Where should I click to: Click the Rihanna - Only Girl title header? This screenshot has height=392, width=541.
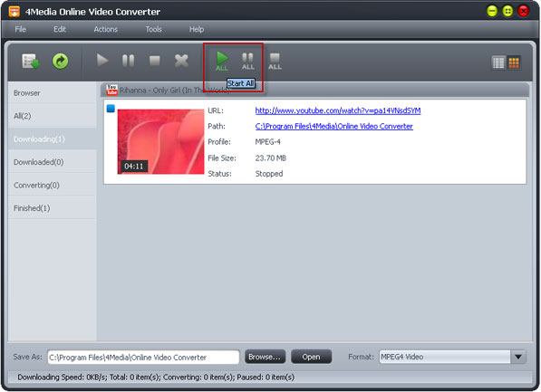pos(174,91)
